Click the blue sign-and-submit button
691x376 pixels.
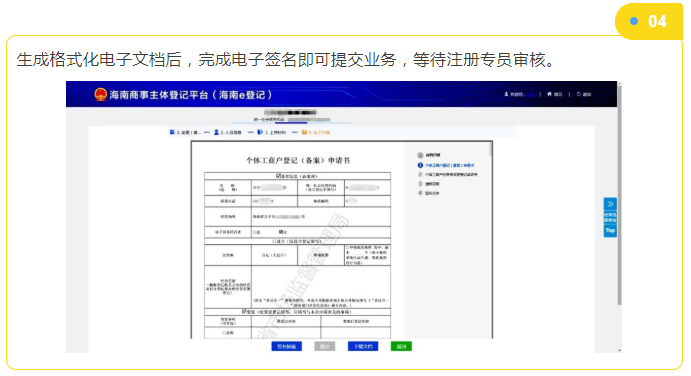point(286,346)
